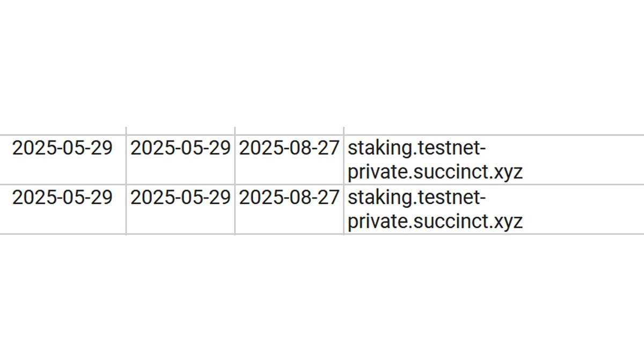
Task: Select second-row leftmost 2025-05-29 cell
Action: pos(63,209)
